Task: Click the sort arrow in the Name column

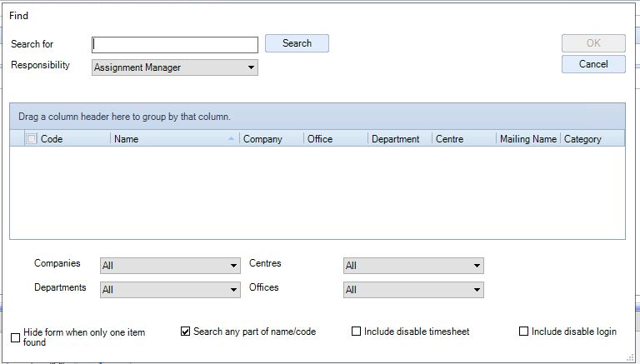Action: (232, 139)
